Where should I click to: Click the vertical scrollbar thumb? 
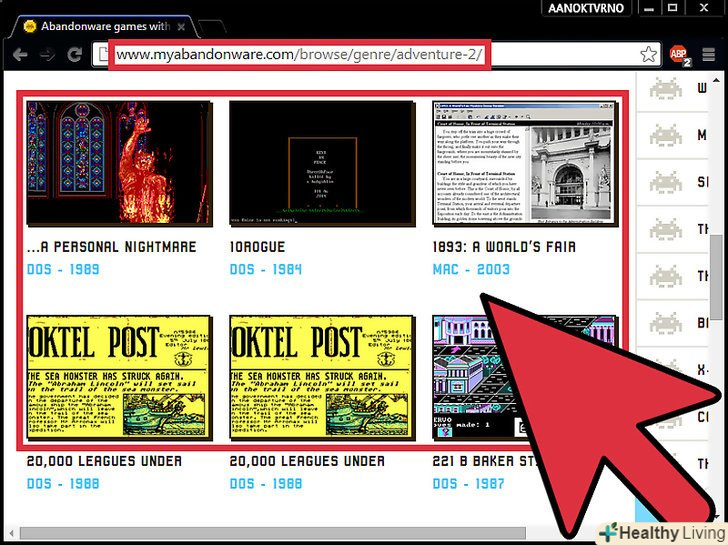tap(717, 278)
